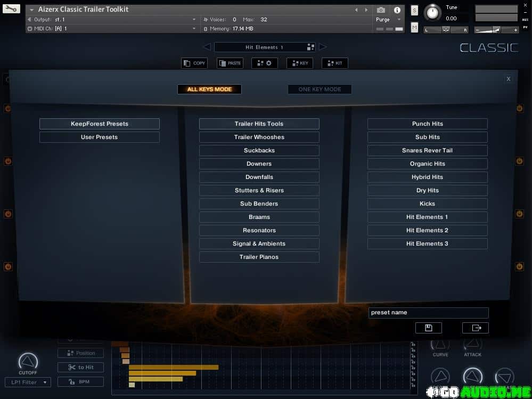
Task: Select the Signal & Ambients category
Action: (x=259, y=243)
